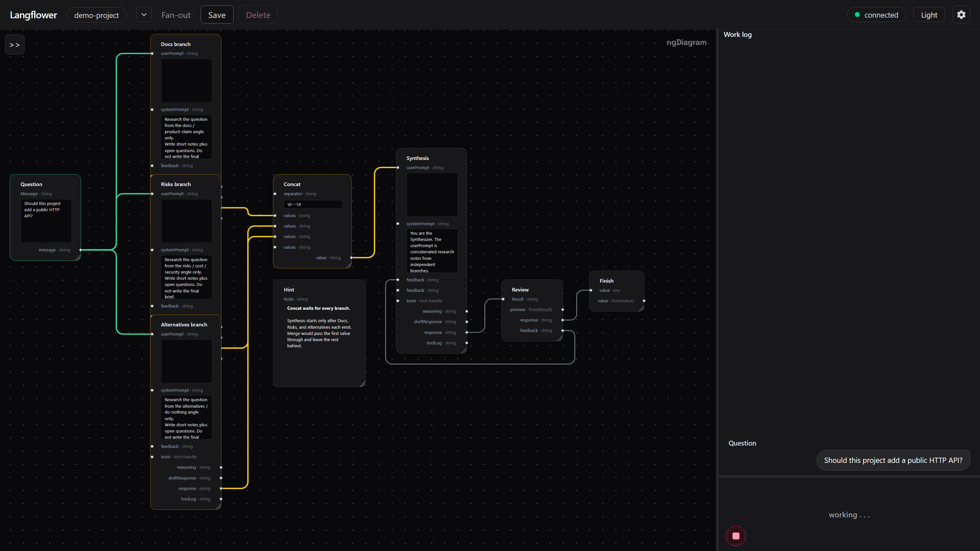This screenshot has height=551, width=980.
Task: Edit the Concat separator input
Action: [313, 204]
